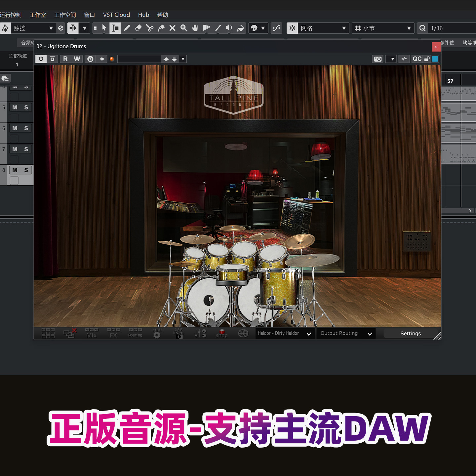Open the color selection dropdown arrow
The width and height of the screenshot is (476, 476).
(263, 28)
